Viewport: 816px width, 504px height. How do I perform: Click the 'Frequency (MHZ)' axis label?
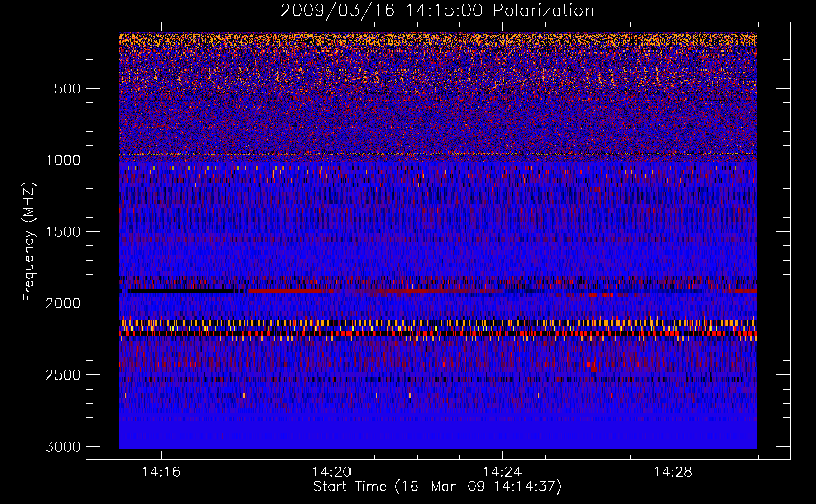click(x=29, y=242)
